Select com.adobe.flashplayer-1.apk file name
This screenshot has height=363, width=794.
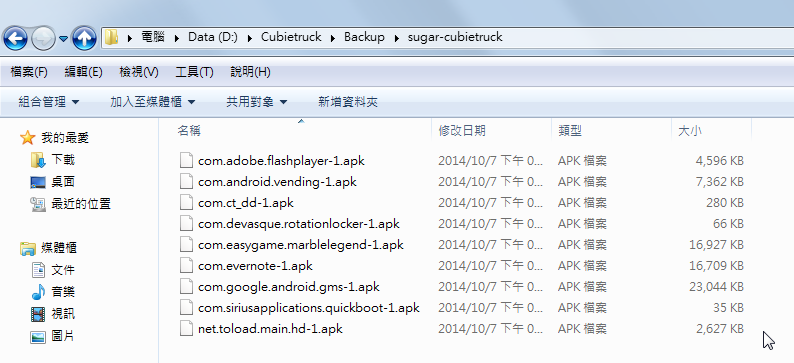pos(281,161)
